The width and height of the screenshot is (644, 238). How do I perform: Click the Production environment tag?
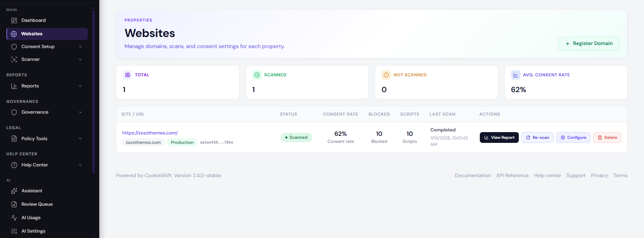coord(182,143)
